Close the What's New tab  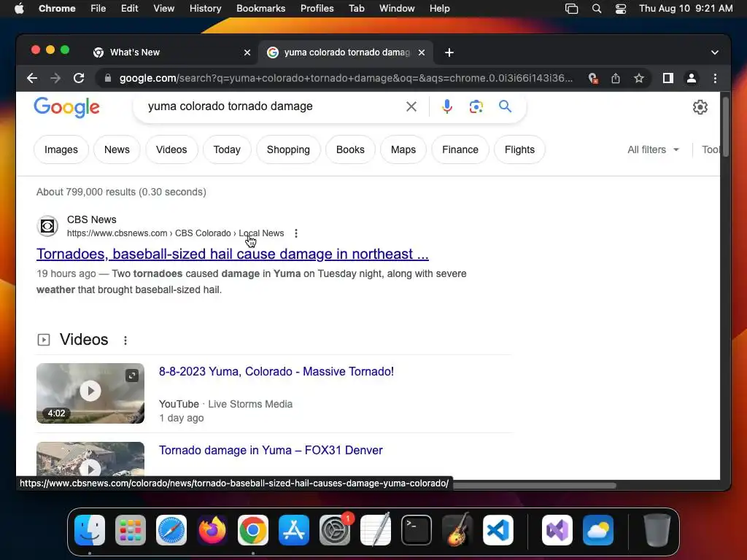247,52
